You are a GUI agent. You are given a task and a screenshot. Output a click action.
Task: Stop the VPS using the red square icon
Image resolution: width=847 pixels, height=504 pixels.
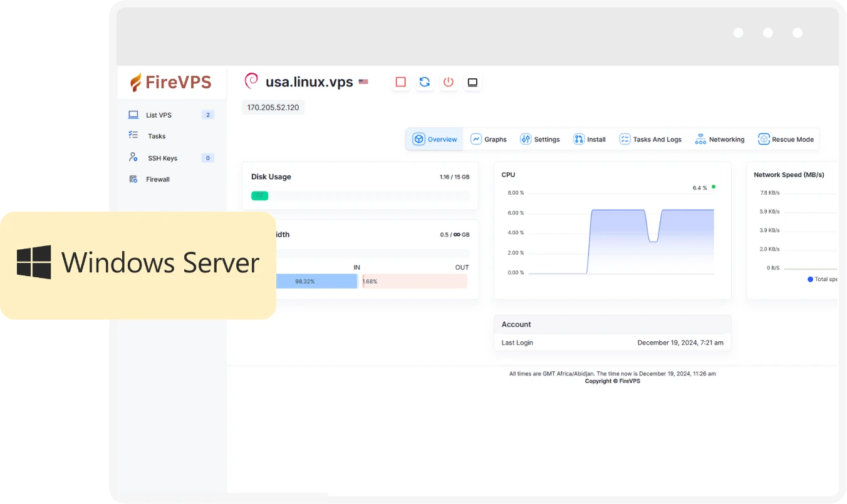click(x=401, y=82)
